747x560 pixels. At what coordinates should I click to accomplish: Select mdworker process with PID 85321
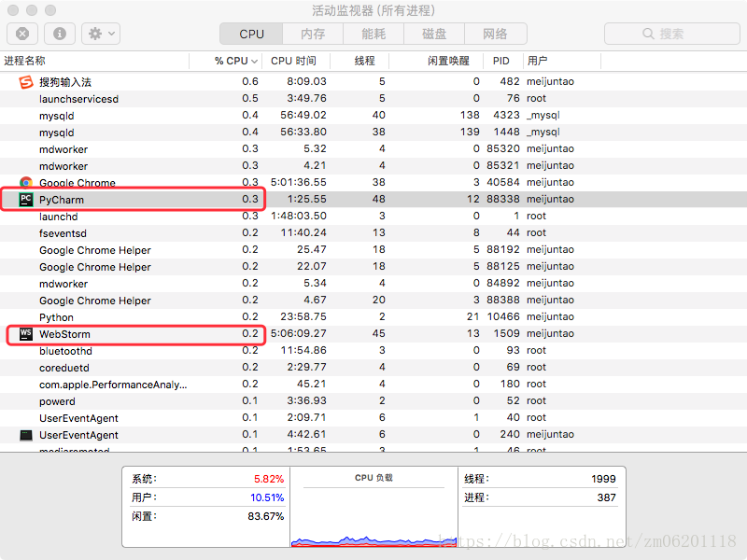(x=373, y=166)
